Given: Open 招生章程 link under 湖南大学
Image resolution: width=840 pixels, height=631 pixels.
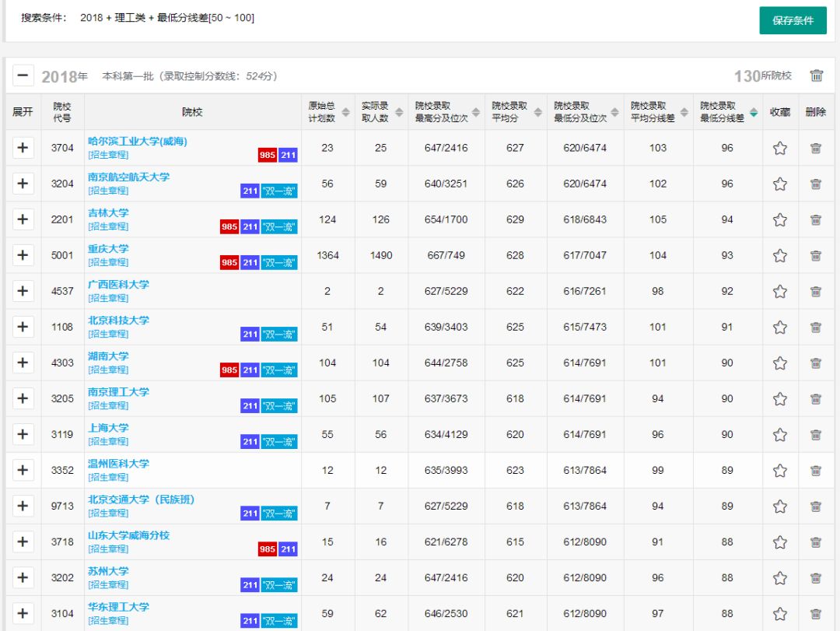Looking at the screenshot, I should coord(108,370).
